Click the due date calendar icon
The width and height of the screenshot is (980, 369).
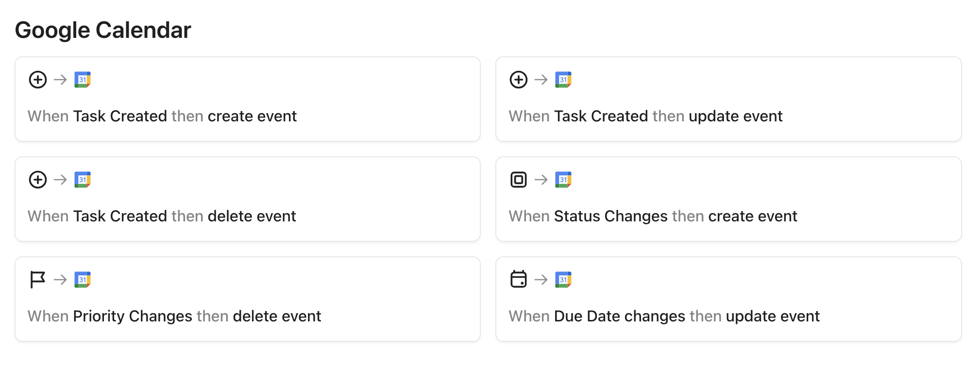pyautogui.click(x=519, y=279)
